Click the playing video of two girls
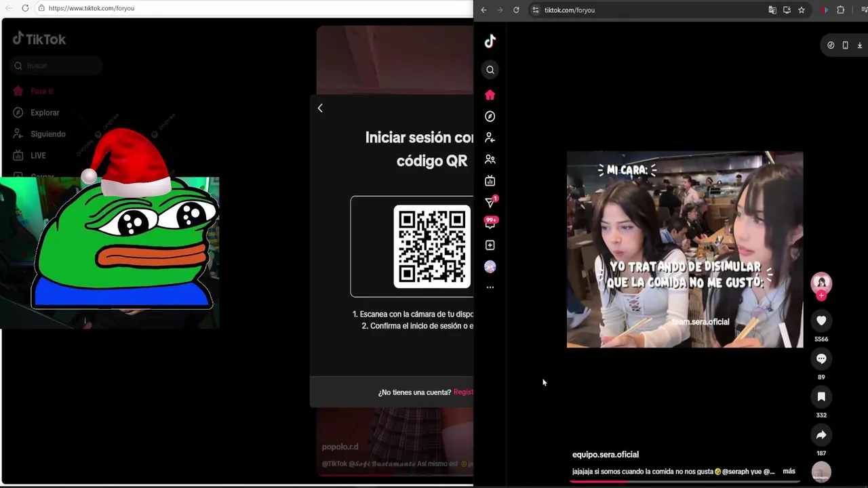The image size is (868, 488). tap(685, 249)
